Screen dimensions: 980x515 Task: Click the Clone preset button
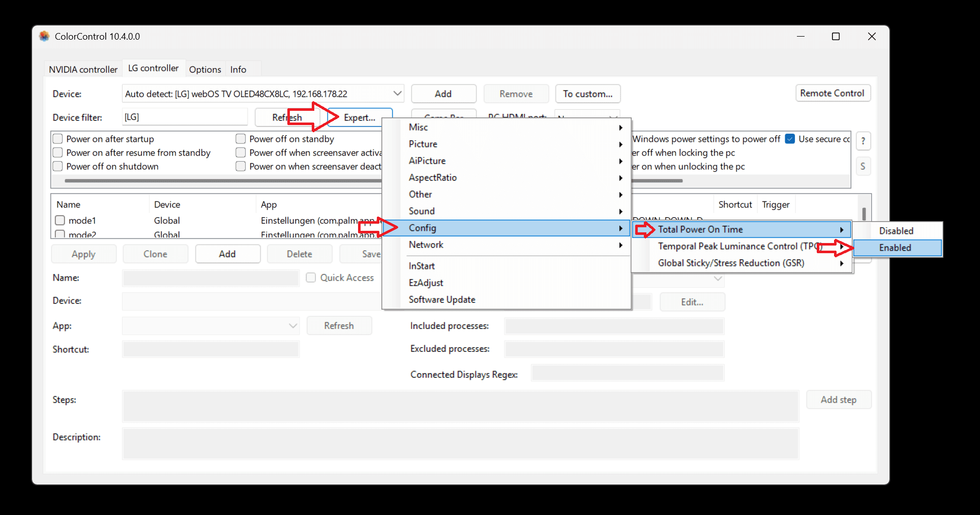156,254
